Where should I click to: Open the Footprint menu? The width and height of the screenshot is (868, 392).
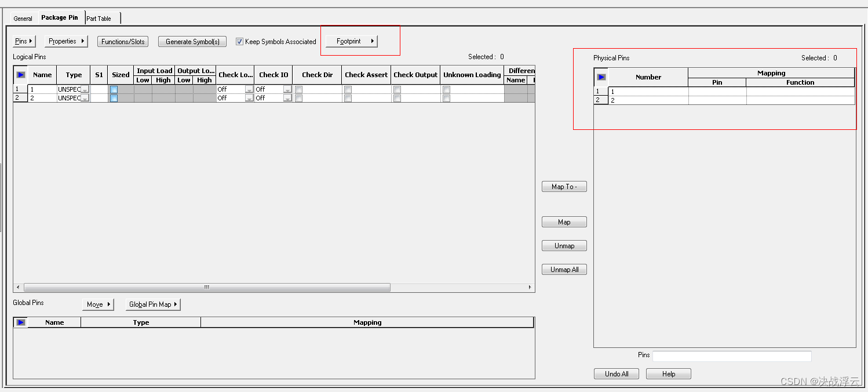pos(351,41)
